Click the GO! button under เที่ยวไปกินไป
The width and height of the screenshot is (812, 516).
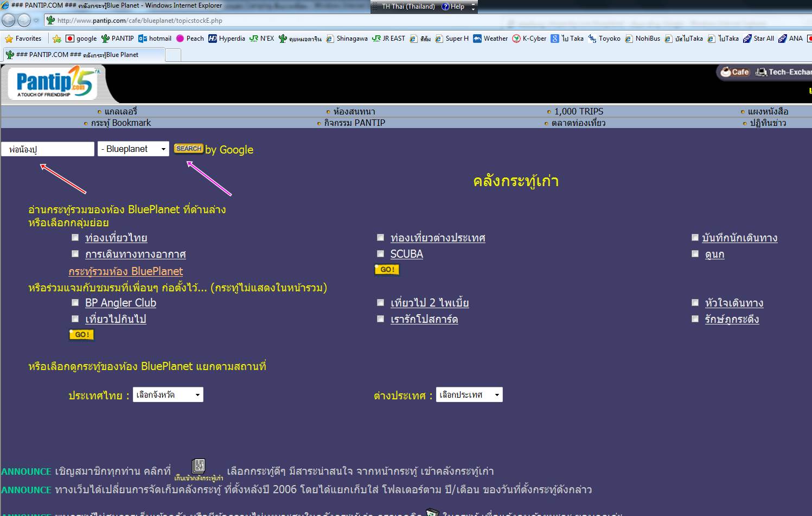(81, 335)
